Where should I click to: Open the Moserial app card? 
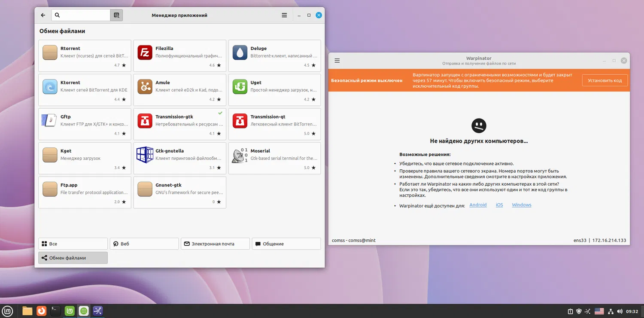[275, 158]
